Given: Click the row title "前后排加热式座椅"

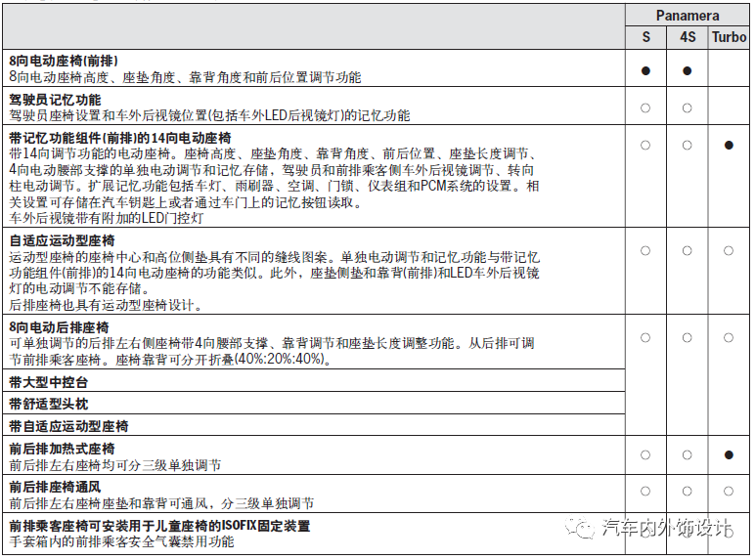Looking at the screenshot, I should pyautogui.click(x=62, y=449).
